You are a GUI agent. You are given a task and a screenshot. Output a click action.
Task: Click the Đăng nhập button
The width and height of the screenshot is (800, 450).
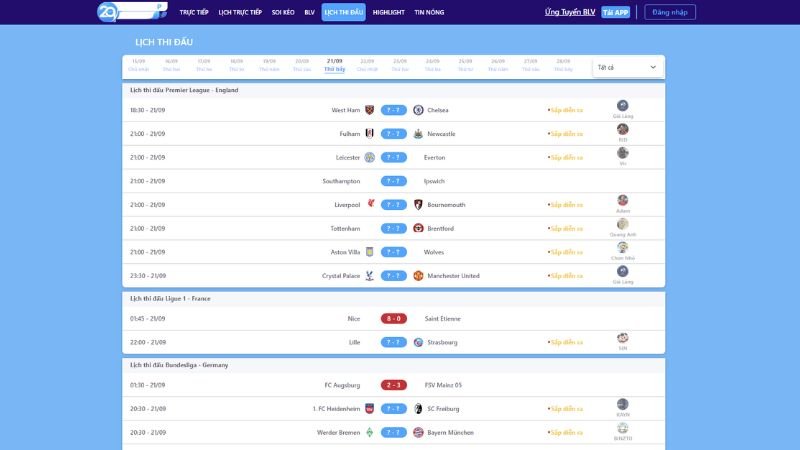670,12
